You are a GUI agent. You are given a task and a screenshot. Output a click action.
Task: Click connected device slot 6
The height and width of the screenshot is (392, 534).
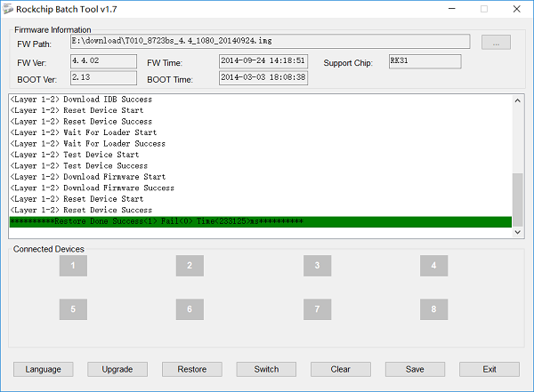(x=190, y=309)
